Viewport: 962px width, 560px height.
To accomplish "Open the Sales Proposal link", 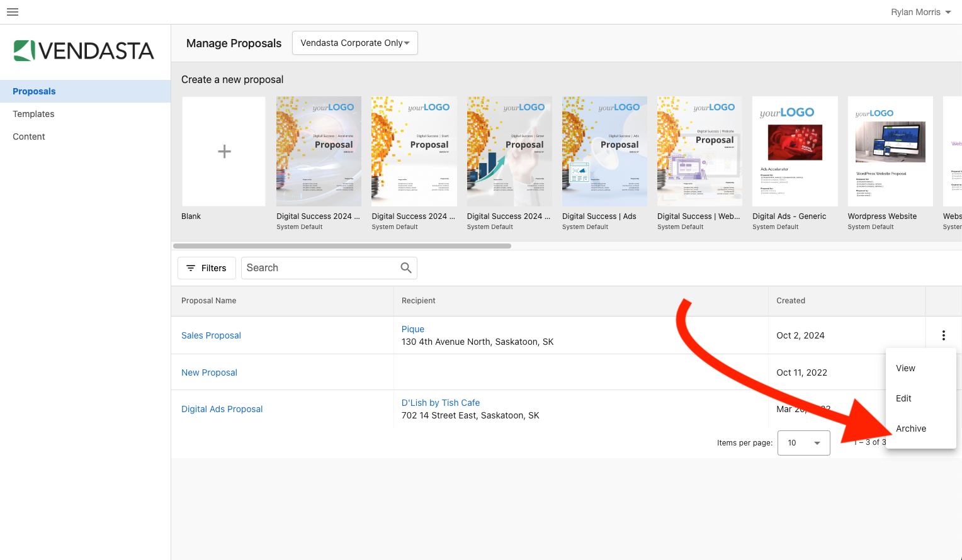I will [x=211, y=335].
